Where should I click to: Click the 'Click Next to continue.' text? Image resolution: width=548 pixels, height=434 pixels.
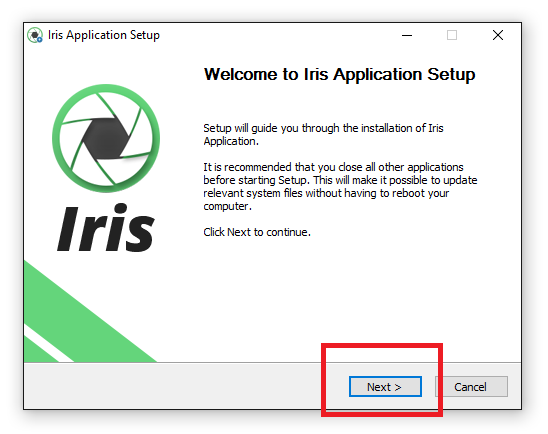pyautogui.click(x=257, y=232)
